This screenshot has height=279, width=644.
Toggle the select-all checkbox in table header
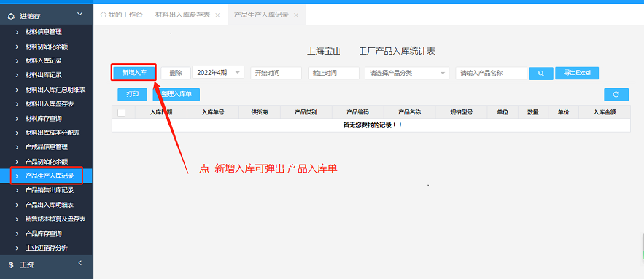[121, 112]
